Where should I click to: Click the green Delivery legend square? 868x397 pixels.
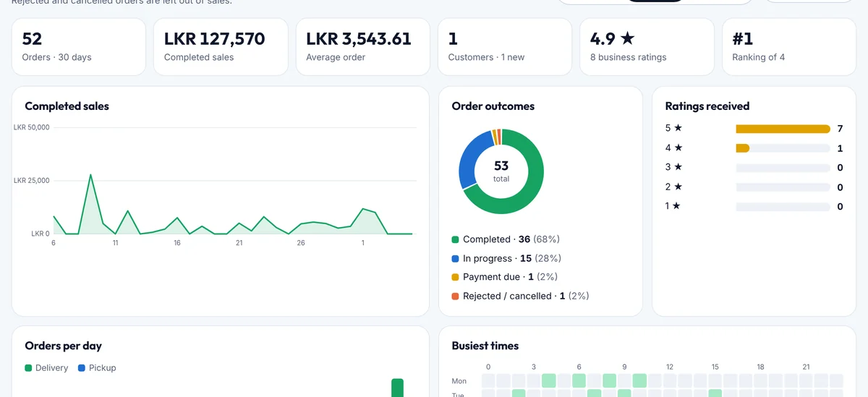pos(28,368)
